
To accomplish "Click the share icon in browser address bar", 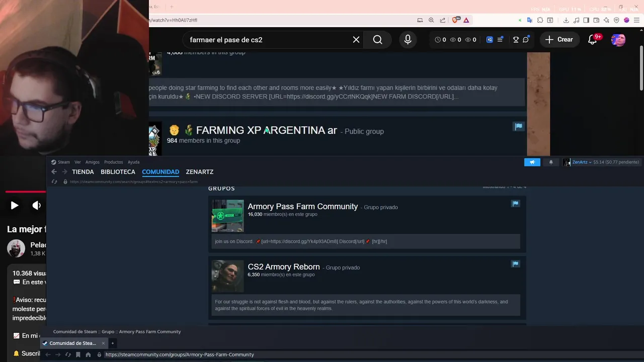I will point(443,20).
